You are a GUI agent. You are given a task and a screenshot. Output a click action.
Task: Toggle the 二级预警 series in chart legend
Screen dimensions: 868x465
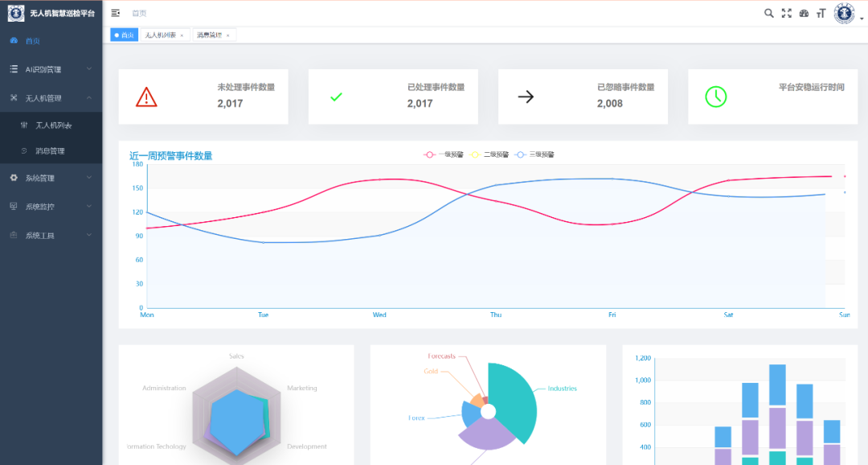pyautogui.click(x=489, y=154)
